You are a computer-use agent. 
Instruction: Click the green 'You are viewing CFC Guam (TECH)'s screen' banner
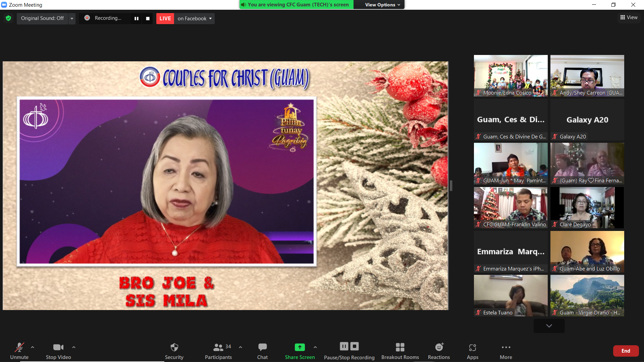pyautogui.click(x=297, y=5)
